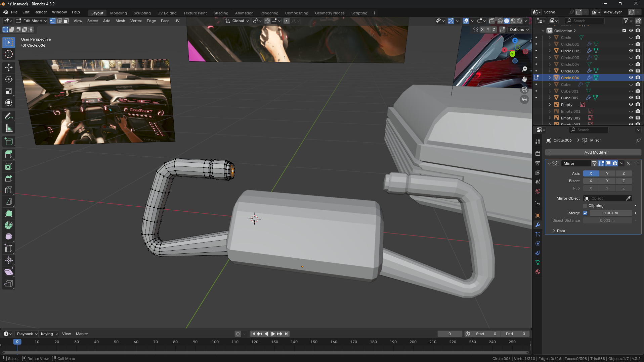Enable the Y mirror axis button
Image resolution: width=644 pixels, height=362 pixels.
[607, 173]
